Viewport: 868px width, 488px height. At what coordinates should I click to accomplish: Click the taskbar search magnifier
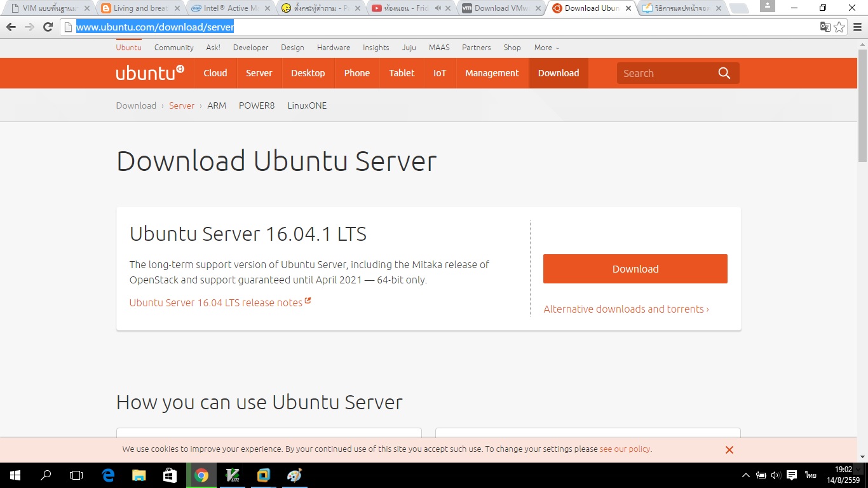(46, 475)
